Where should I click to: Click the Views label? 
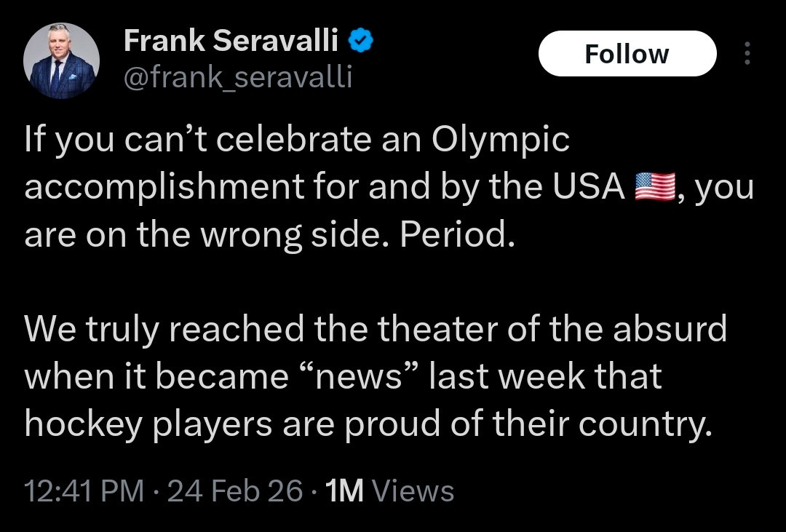413,491
